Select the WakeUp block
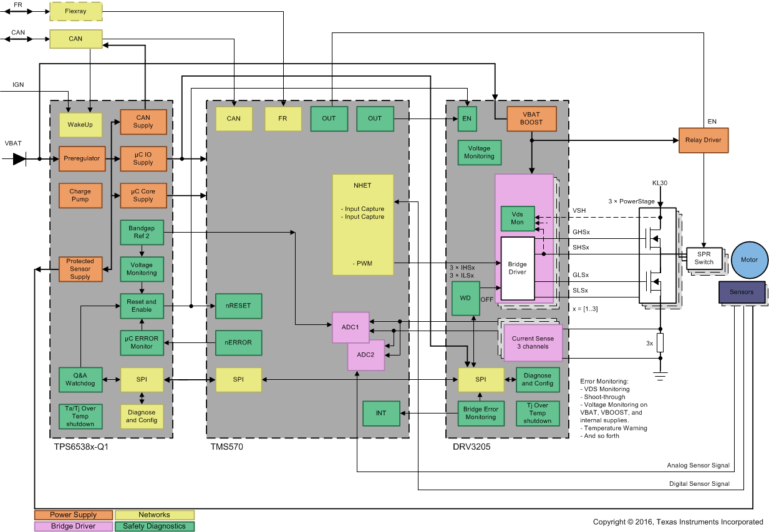 [80, 124]
